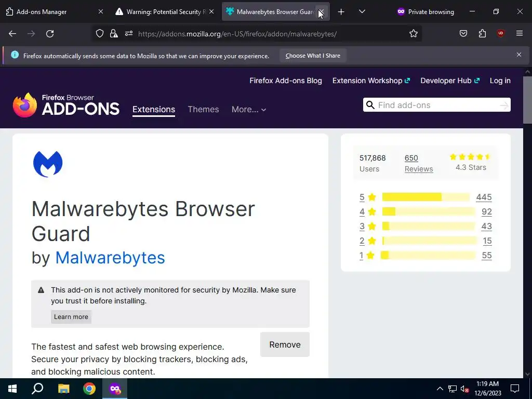
Task: Open Windows taskbar search
Action: 37,389
